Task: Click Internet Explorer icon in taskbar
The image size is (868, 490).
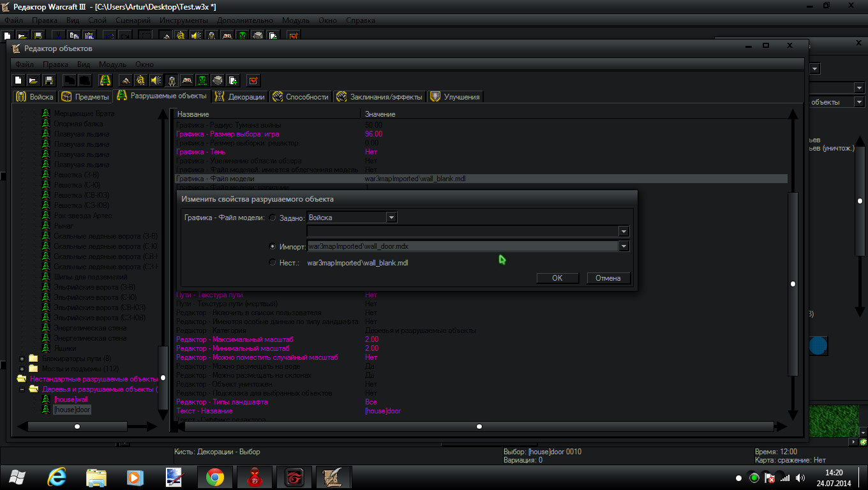Action: click(58, 477)
